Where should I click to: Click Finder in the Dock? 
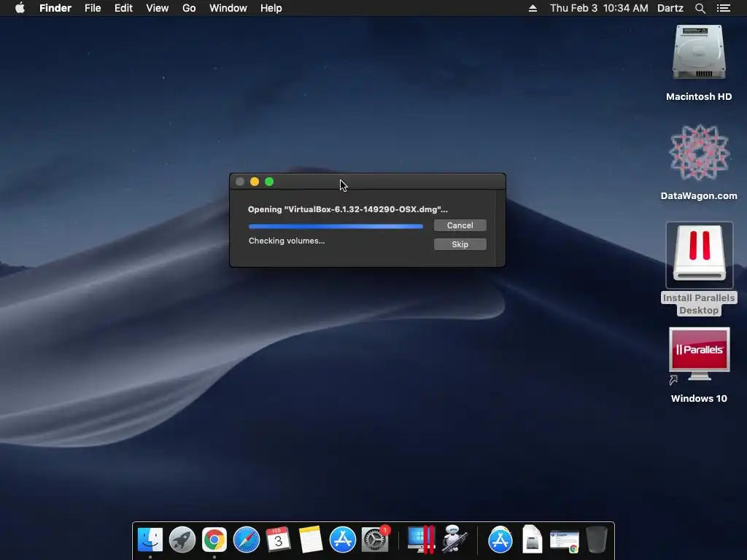[150, 540]
